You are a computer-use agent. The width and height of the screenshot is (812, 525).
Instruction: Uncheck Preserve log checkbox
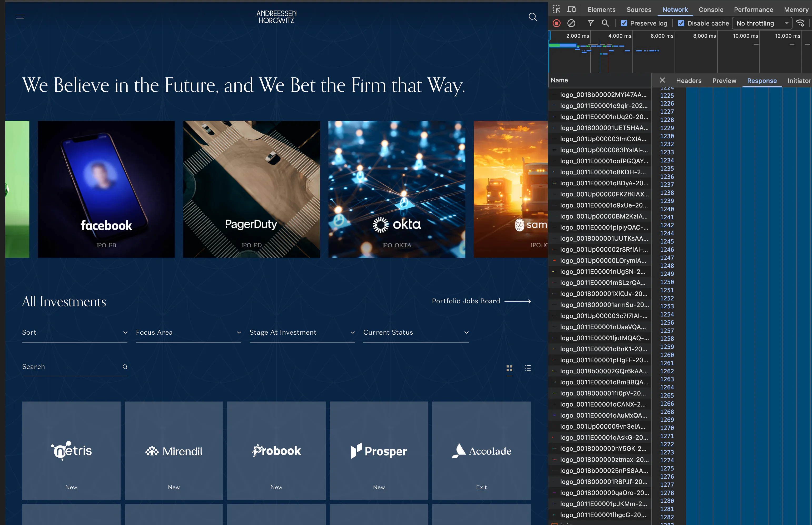click(624, 23)
